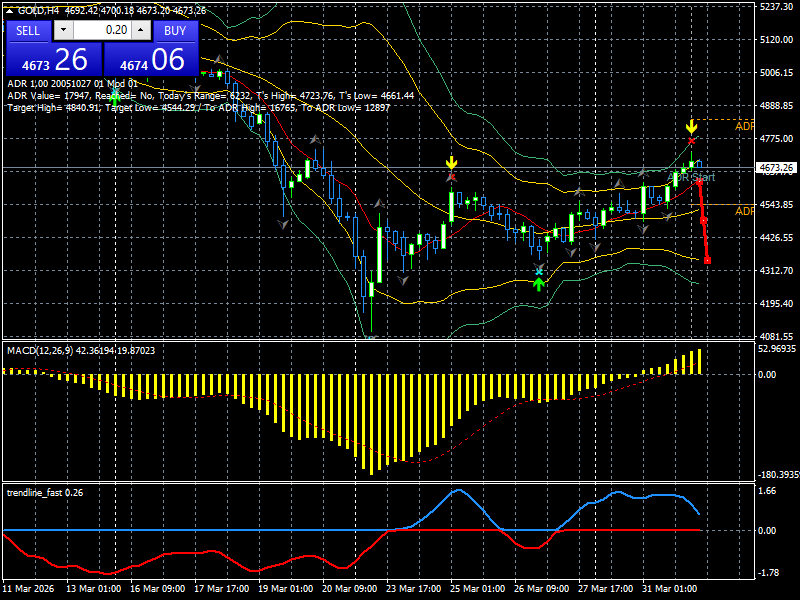The image size is (800, 600).
Task: Click the 4312.70 price axis label
Action: 776,270
